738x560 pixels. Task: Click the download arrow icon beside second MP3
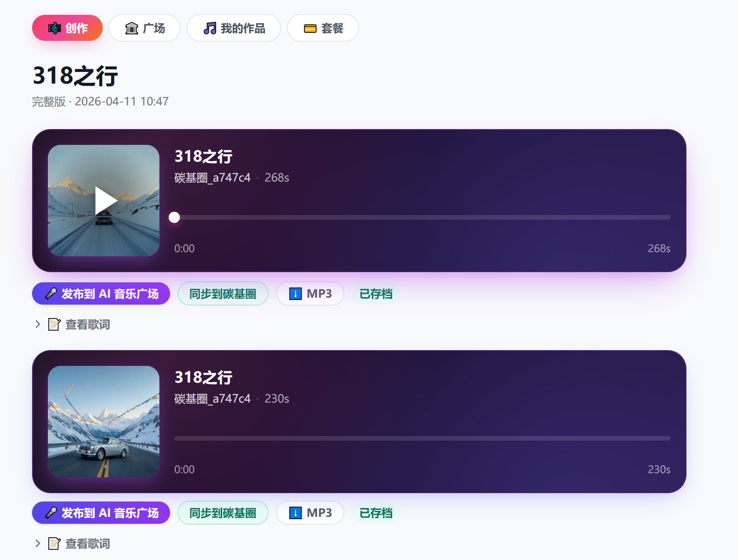[295, 513]
